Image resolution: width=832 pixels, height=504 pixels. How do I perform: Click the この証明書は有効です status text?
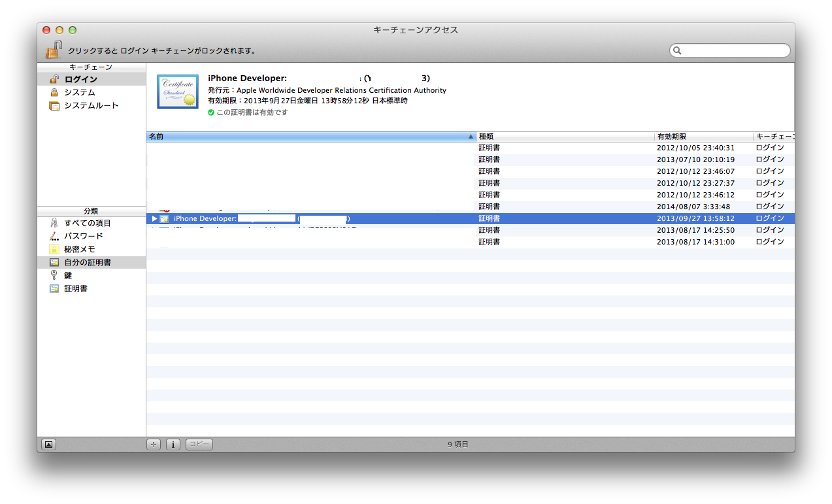point(252,112)
